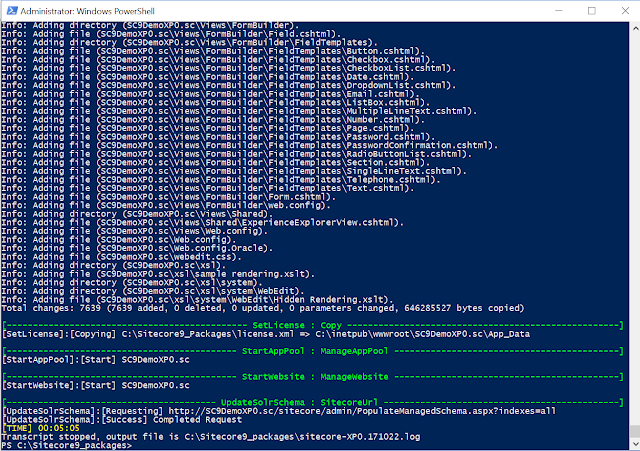Viewport: 640px width, 451px height.
Task: Click the Page.cshtml file line
Action: pyautogui.click(x=208, y=128)
